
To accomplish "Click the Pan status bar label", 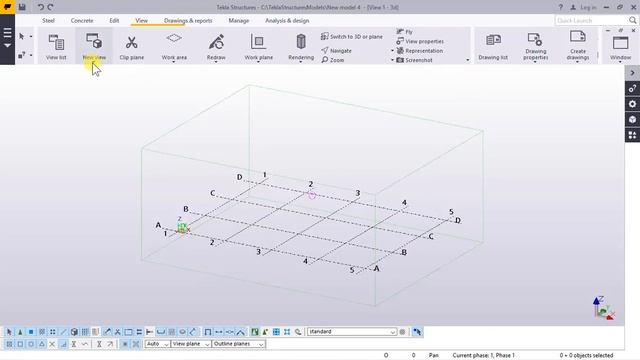I will click(x=433, y=355).
